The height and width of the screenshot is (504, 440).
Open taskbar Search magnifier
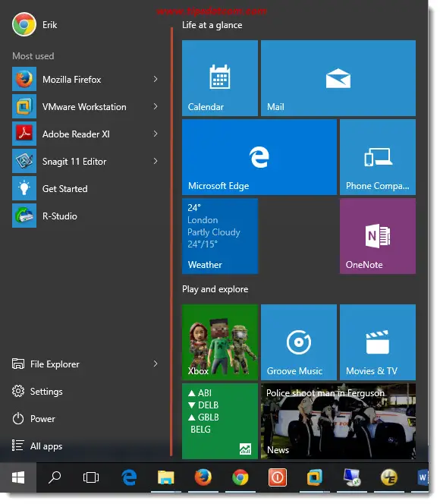[x=55, y=477]
